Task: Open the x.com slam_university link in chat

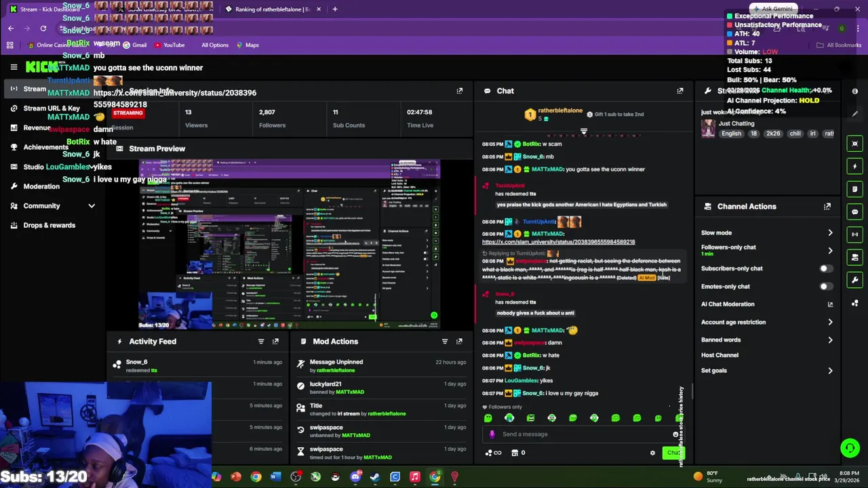Action: (558, 242)
